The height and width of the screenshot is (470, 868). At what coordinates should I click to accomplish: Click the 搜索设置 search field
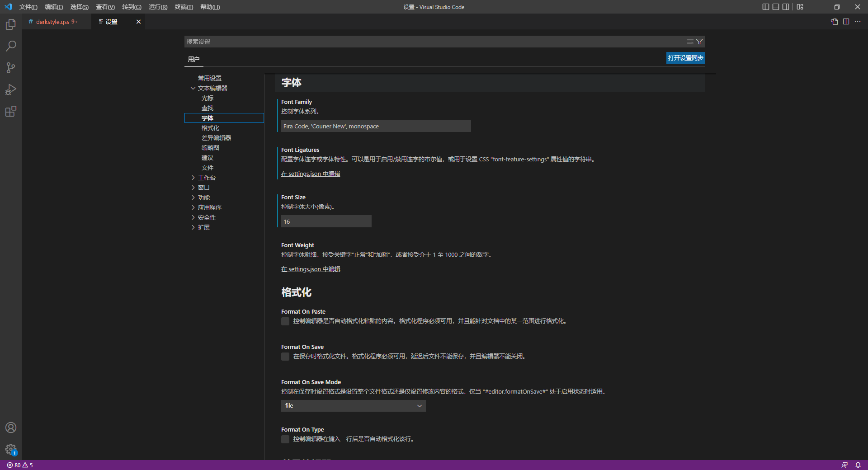(x=434, y=42)
